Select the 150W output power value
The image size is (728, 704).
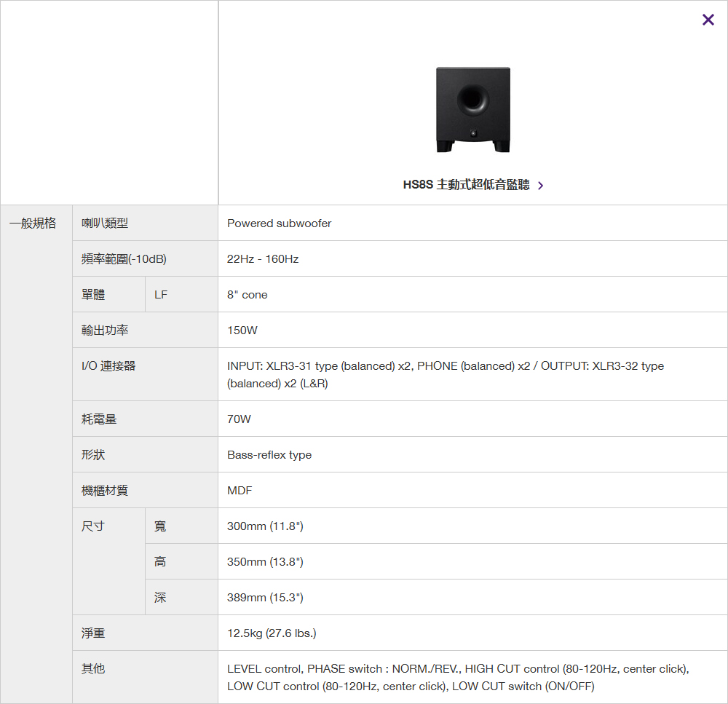coord(242,331)
